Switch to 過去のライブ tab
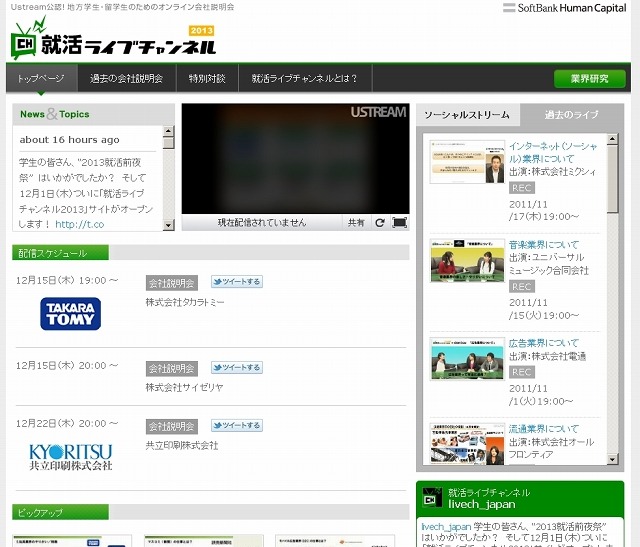640x547 pixels. pos(571,115)
